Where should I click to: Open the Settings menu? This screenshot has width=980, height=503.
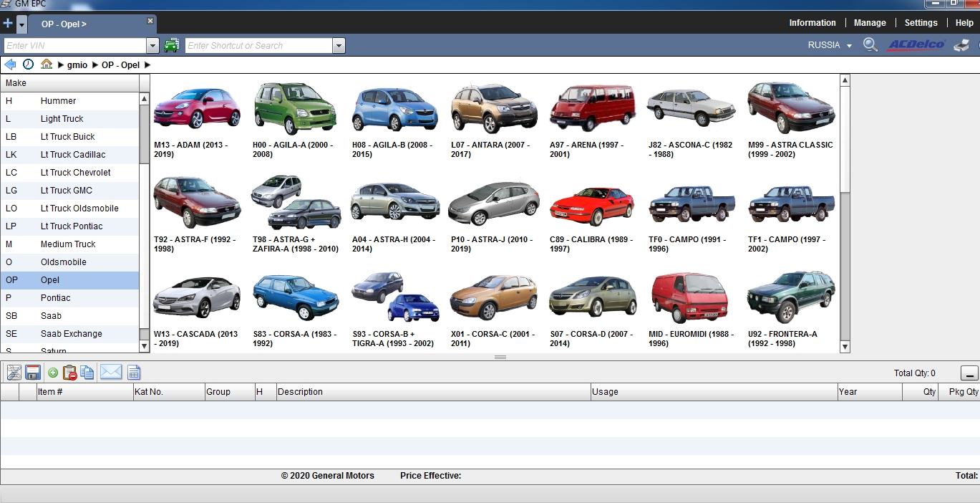(x=921, y=23)
